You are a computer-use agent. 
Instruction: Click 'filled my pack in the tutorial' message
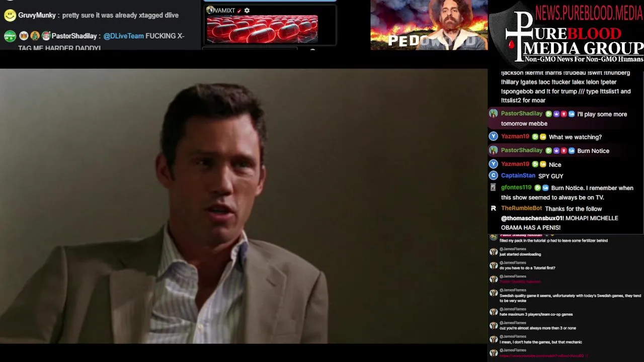[553, 241]
